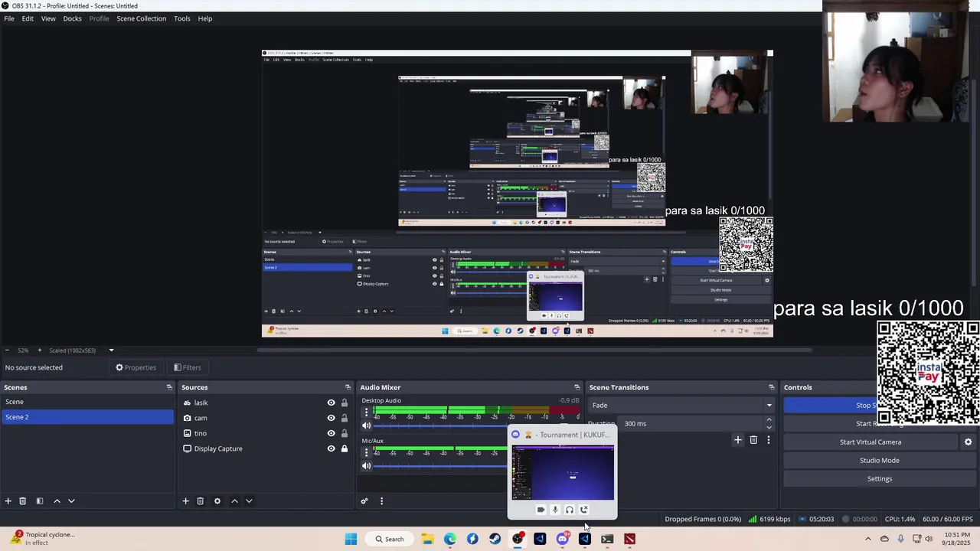
Task: Select Display Capture in the Sources list
Action: click(218, 448)
